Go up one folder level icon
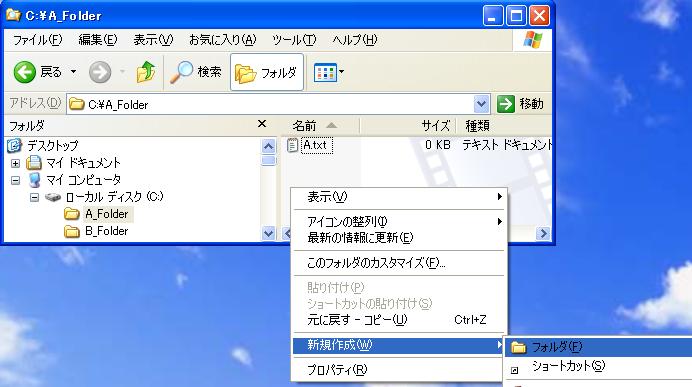This screenshot has height=387, width=692. pyautogui.click(x=146, y=72)
